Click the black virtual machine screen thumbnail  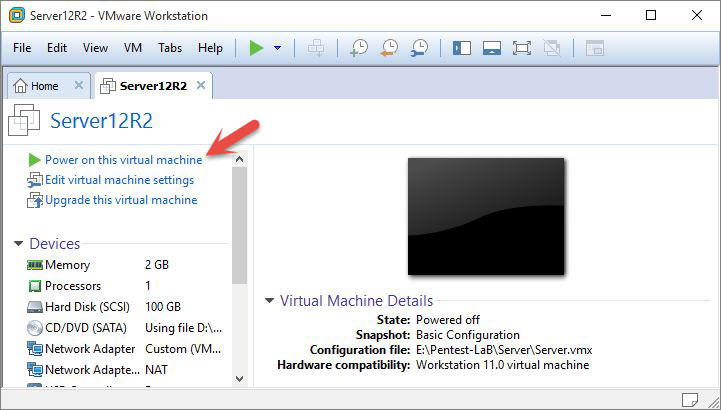(485, 216)
